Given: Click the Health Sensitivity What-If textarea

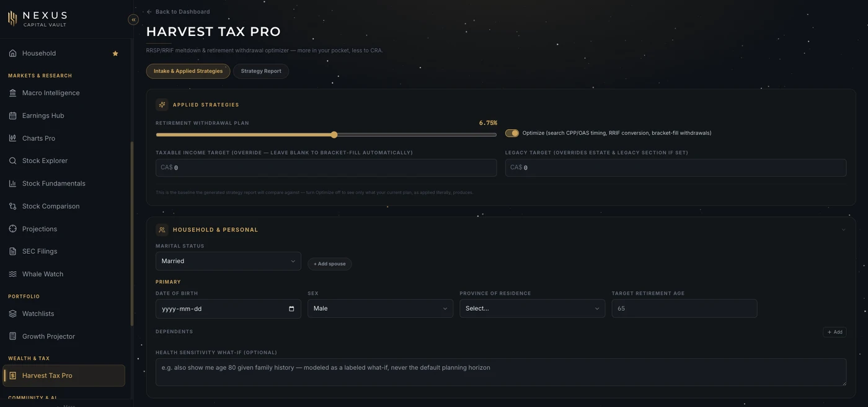Looking at the screenshot, I should (501, 372).
